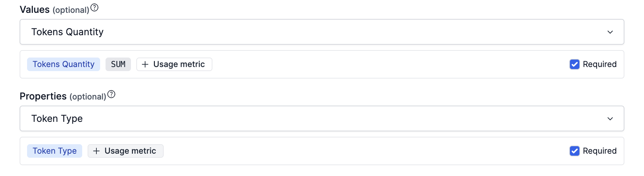The image size is (644, 176).
Task: Click the blue Tokens Quantity tag
Action: [64, 64]
